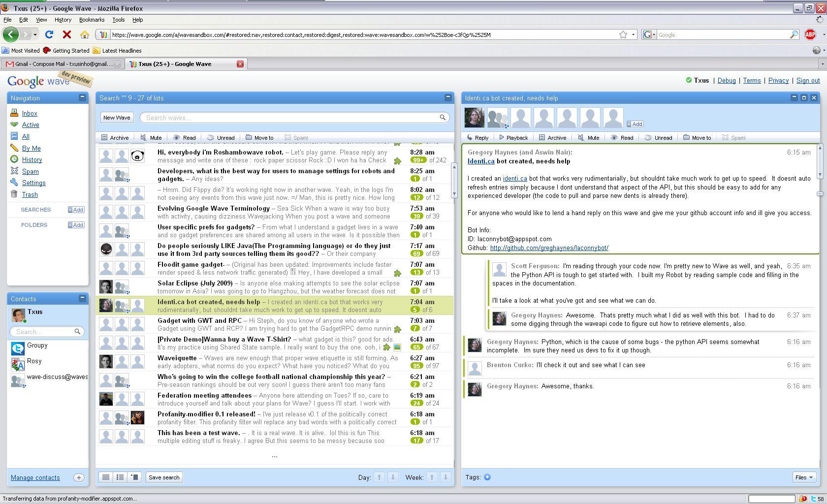Screen dimensions: 827x504
Task: Click the By Me pencil icon
Action: [x=14, y=148]
